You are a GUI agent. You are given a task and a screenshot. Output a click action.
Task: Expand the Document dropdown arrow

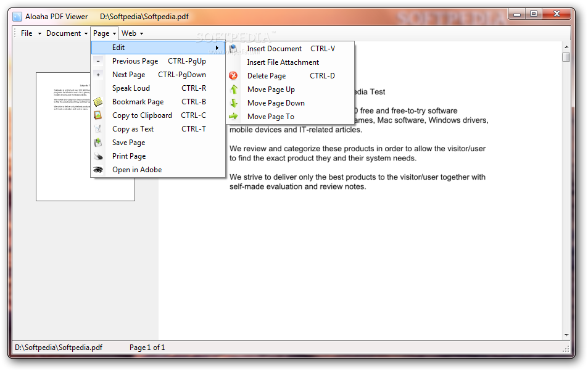pos(86,34)
